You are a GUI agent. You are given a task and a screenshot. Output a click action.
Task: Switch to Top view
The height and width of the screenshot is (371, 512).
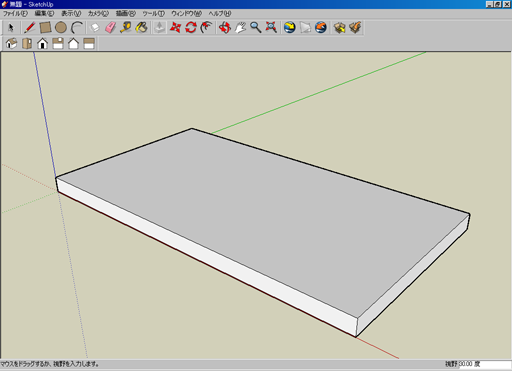coord(27,44)
